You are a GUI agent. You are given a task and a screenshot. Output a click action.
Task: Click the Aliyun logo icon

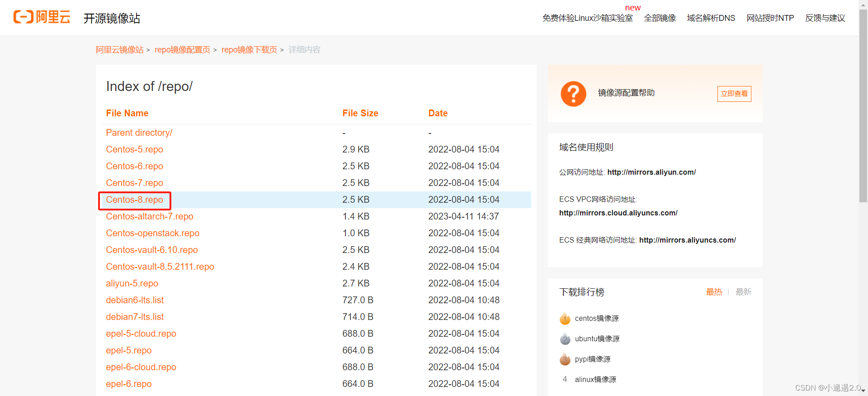[x=42, y=17]
